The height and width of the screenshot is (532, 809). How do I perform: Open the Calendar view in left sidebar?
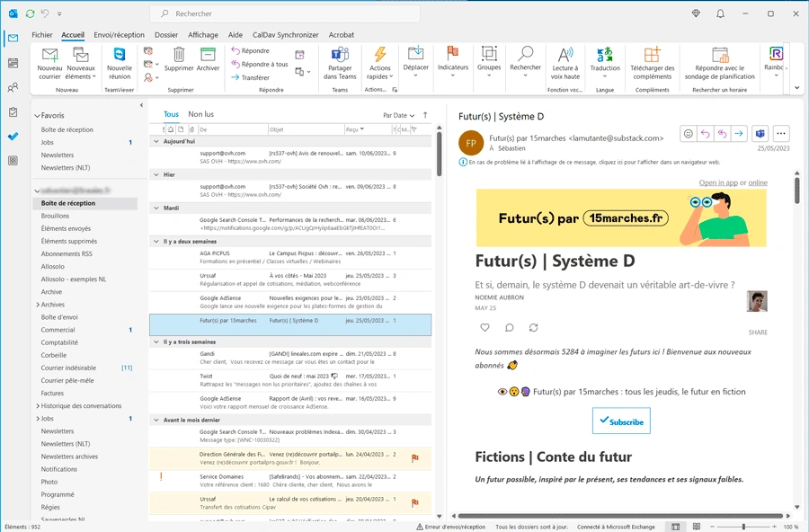coord(13,63)
